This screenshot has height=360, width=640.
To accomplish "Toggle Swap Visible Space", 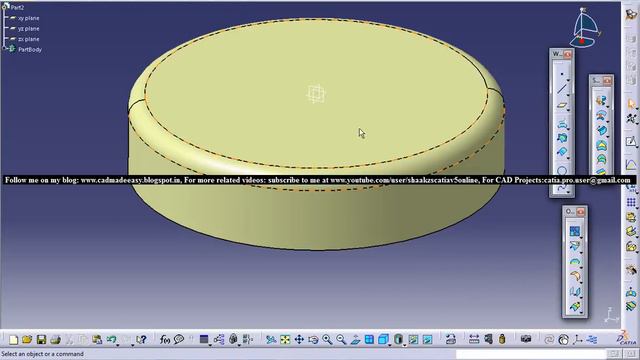I will pyautogui.click(x=427, y=340).
